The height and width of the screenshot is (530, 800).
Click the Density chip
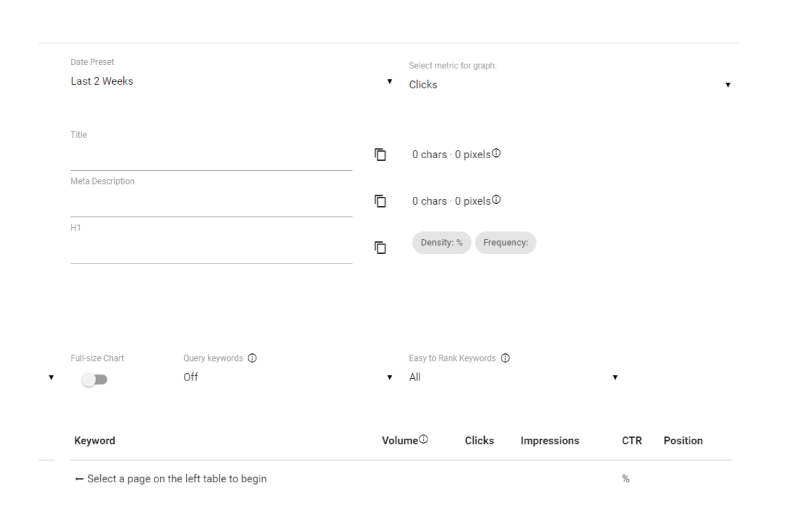click(441, 242)
